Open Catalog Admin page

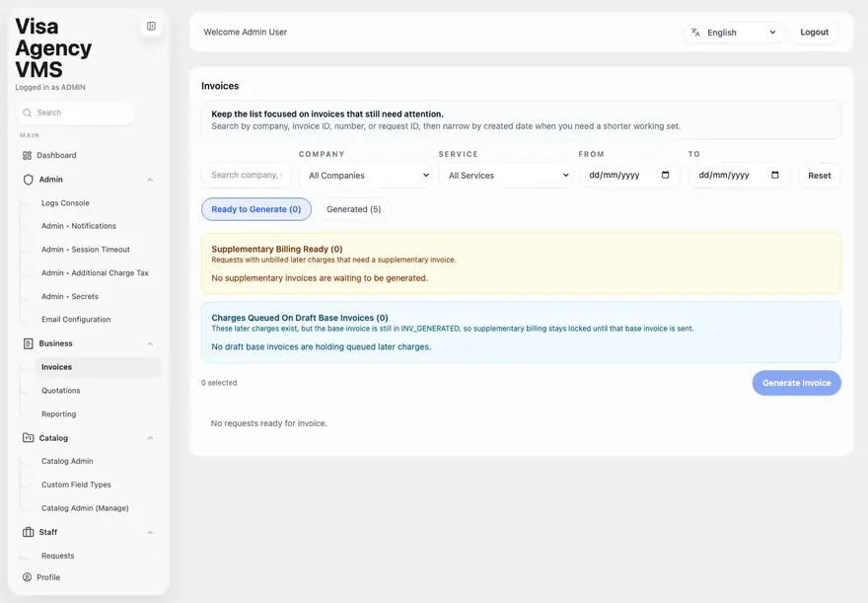pyautogui.click(x=67, y=461)
